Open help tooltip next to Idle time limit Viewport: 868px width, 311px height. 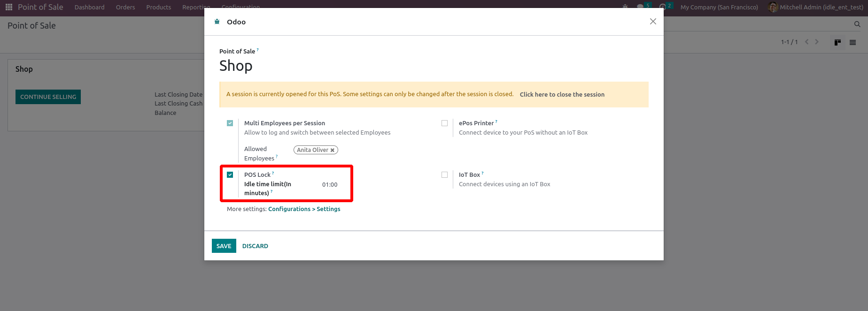[271, 191]
